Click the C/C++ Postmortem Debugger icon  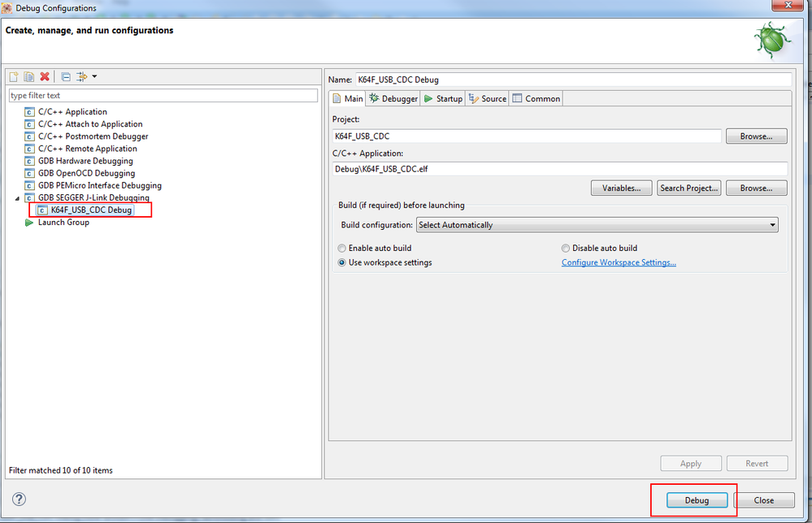[x=29, y=136]
